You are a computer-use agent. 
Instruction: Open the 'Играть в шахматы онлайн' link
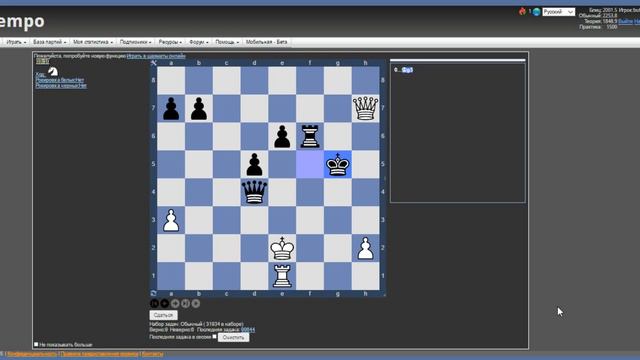click(156, 56)
